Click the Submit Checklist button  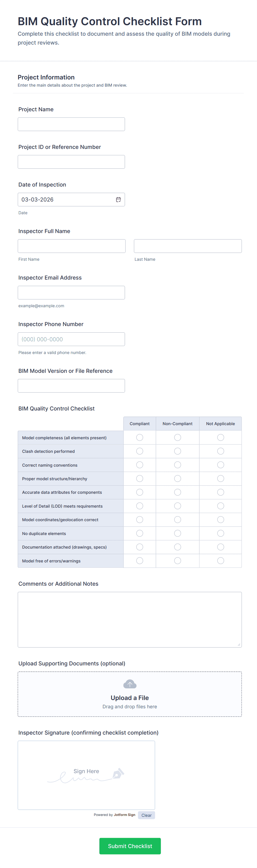130,846
